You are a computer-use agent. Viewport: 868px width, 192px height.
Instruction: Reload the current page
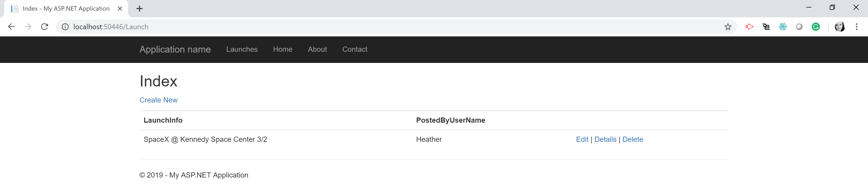click(44, 27)
